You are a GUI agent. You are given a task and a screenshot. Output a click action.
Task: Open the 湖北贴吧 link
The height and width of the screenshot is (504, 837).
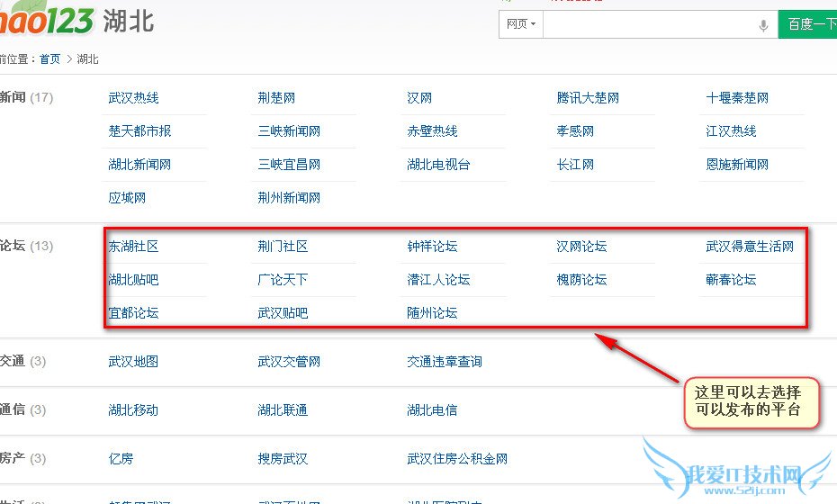pyautogui.click(x=133, y=280)
